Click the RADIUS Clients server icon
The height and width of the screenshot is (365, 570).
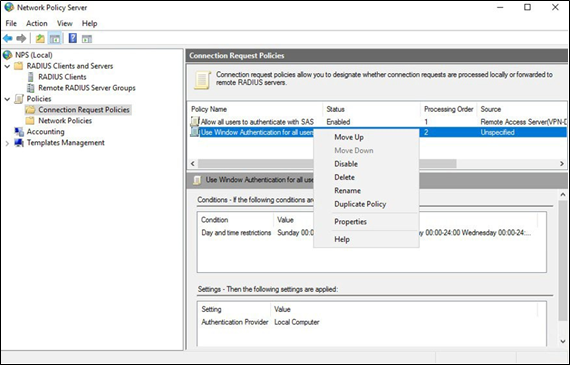pyautogui.click(x=31, y=77)
